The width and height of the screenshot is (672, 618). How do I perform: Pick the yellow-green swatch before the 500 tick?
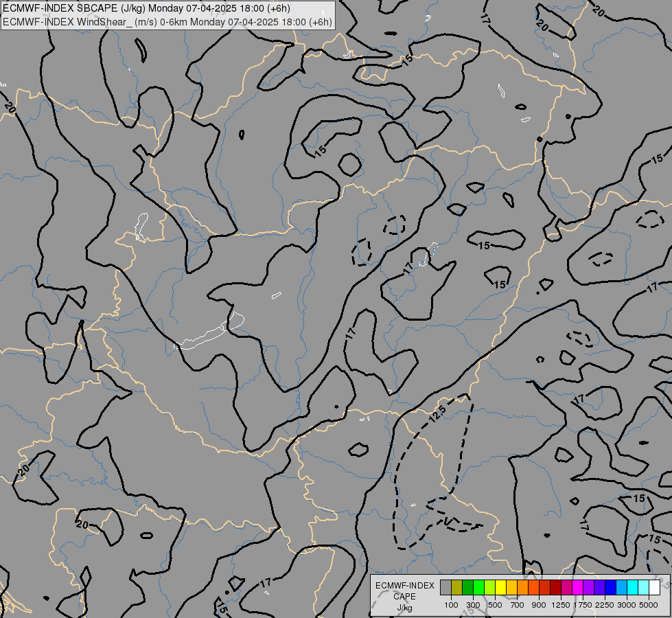coord(490,587)
